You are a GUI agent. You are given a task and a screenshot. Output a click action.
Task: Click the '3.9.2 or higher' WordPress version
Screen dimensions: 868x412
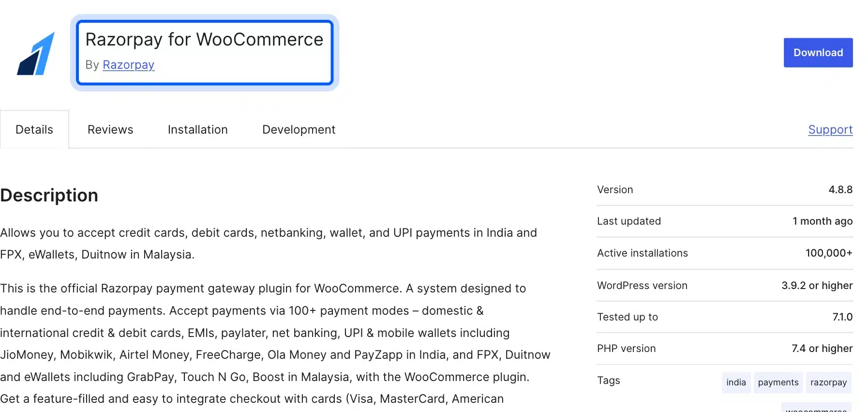click(x=817, y=286)
